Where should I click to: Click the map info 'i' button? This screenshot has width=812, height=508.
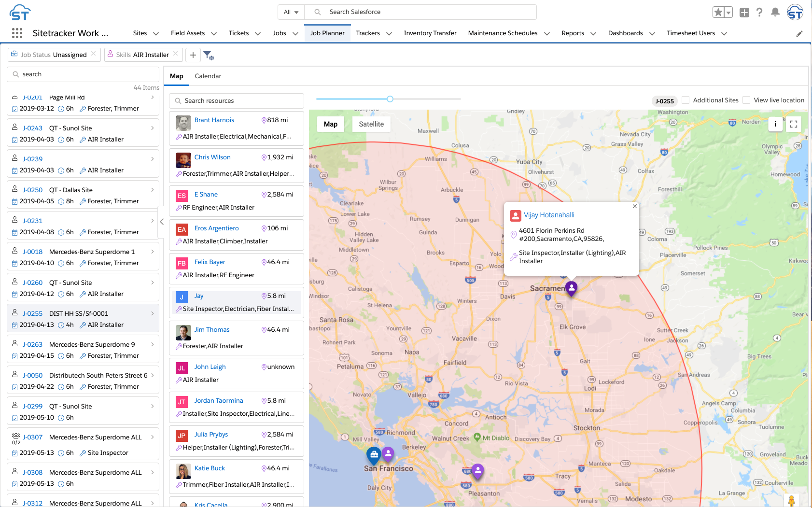tap(775, 124)
